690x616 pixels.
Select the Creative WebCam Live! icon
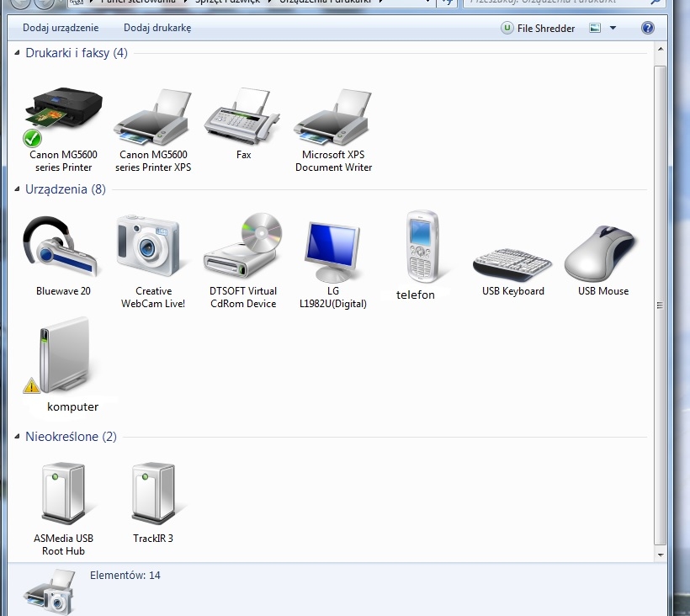coord(149,246)
